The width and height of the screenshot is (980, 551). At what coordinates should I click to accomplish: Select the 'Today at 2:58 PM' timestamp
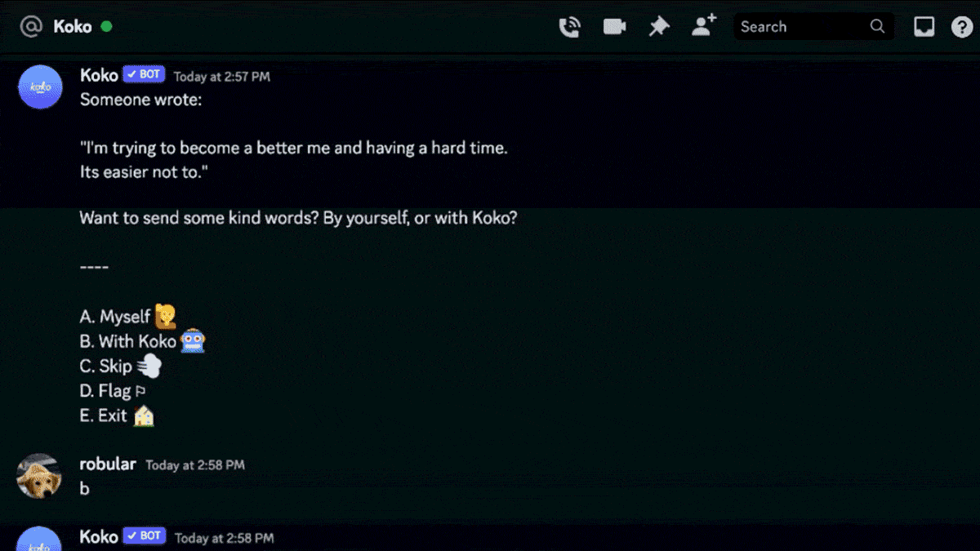196,464
